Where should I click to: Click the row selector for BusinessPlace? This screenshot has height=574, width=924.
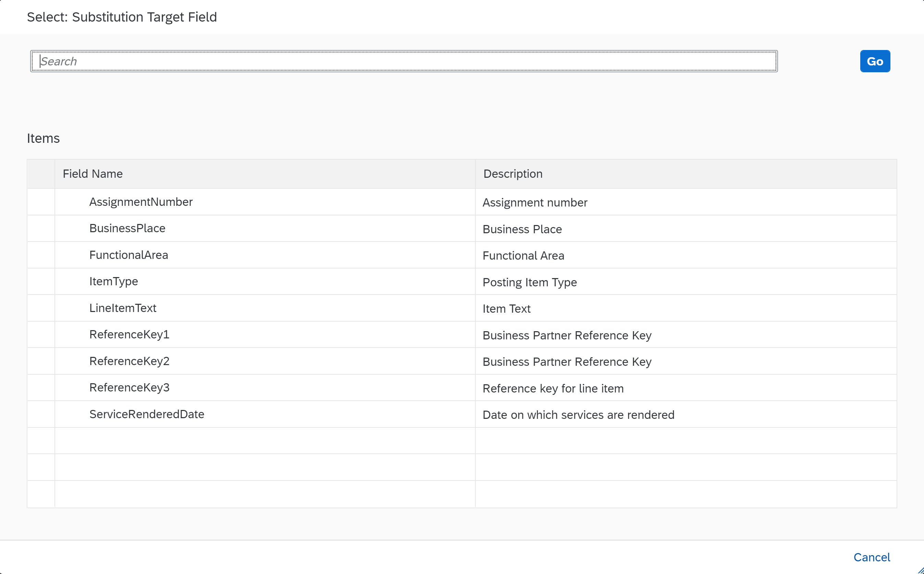[41, 228]
